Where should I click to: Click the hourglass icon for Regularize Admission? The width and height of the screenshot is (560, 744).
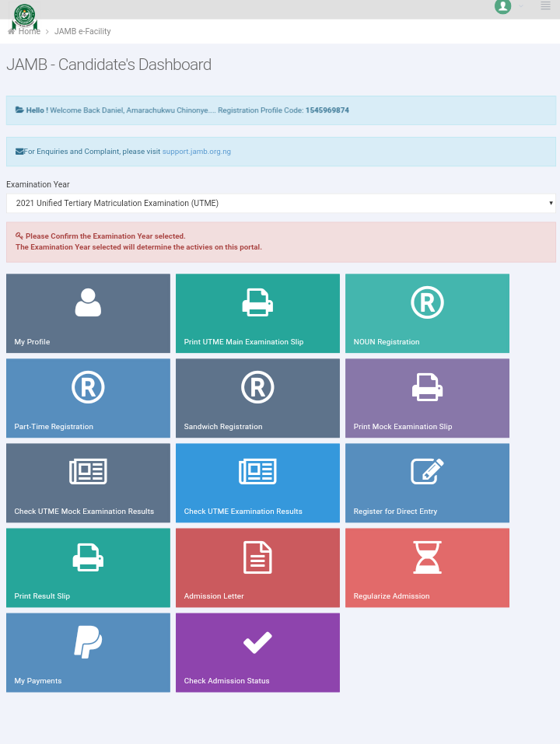427,557
